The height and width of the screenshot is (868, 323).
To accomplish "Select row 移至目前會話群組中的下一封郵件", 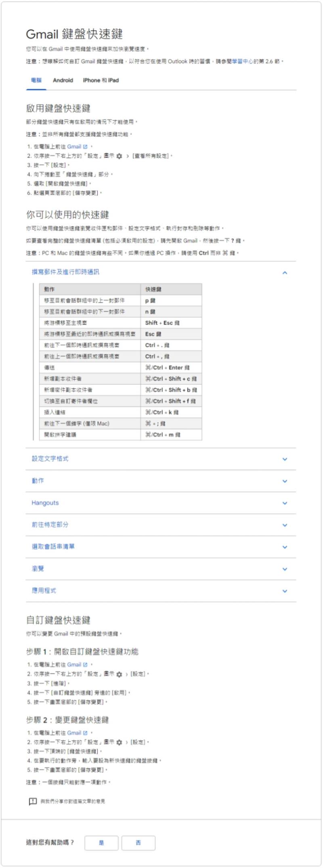I will tap(121, 312).
